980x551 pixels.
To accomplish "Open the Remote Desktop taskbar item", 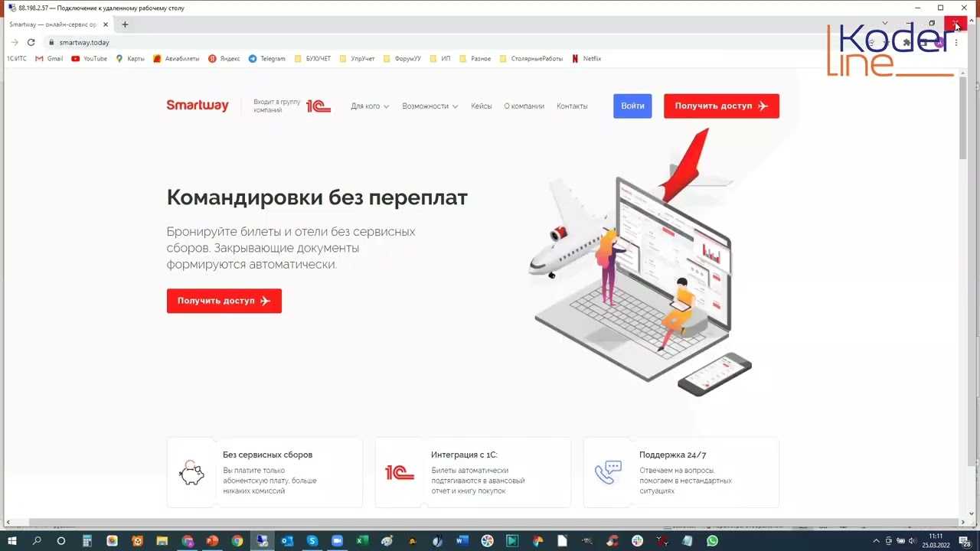I will click(x=262, y=541).
